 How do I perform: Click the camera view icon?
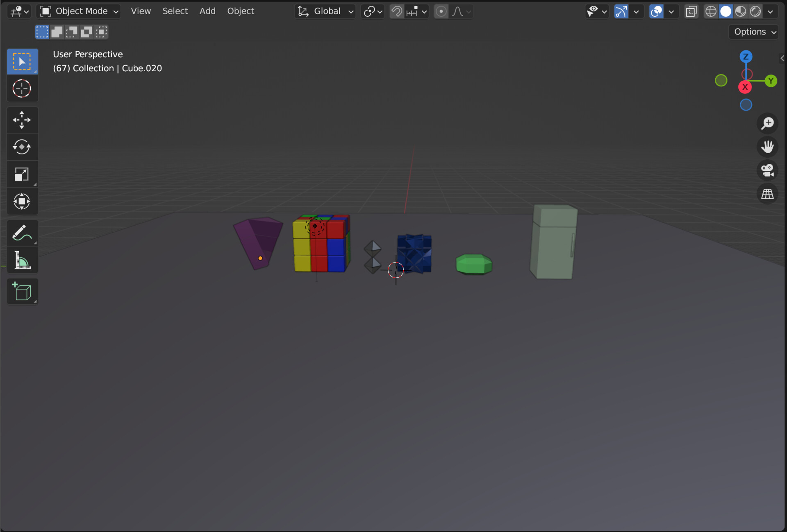click(x=768, y=170)
